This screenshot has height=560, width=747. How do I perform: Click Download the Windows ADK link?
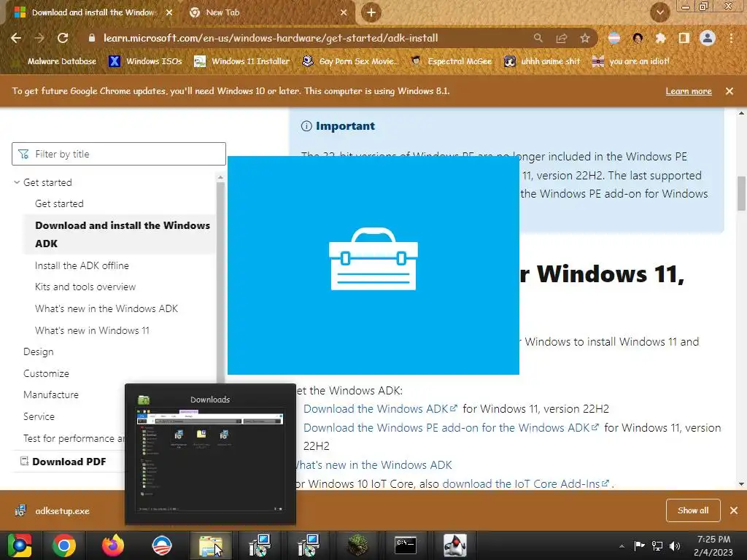[380, 409]
